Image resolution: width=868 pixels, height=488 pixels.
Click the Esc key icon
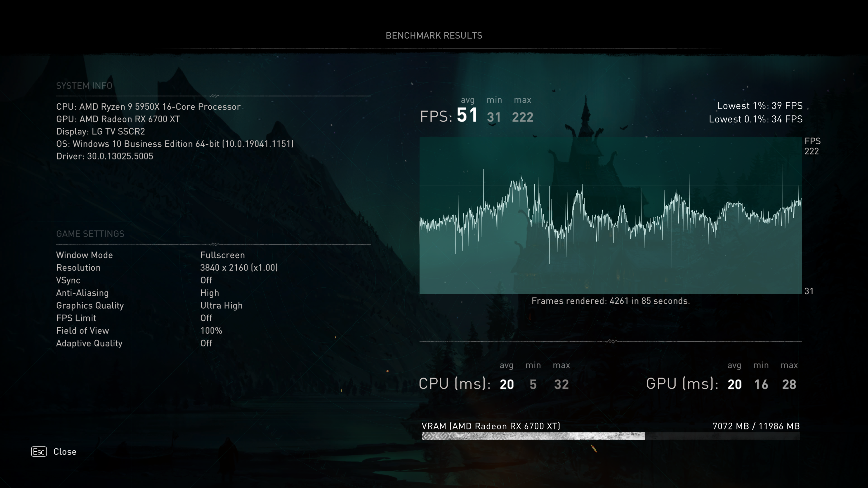pos(39,451)
